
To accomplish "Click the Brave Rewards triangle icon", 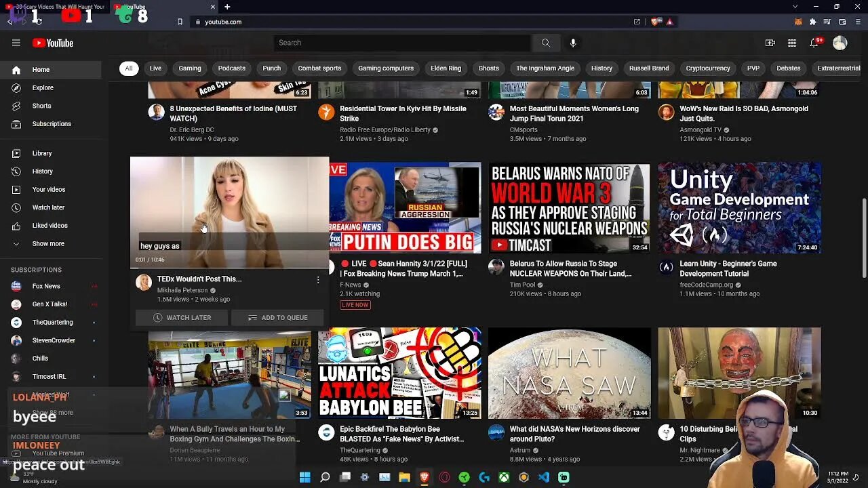I will pos(669,22).
